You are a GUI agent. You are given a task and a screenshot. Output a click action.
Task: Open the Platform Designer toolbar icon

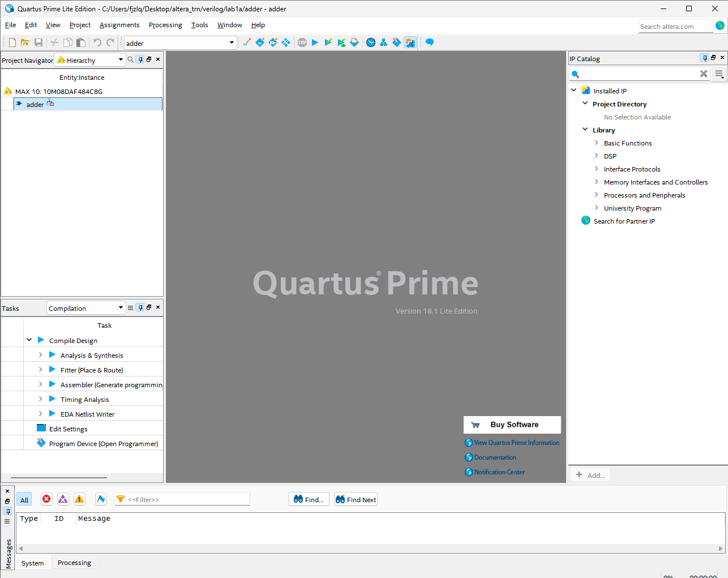click(410, 42)
